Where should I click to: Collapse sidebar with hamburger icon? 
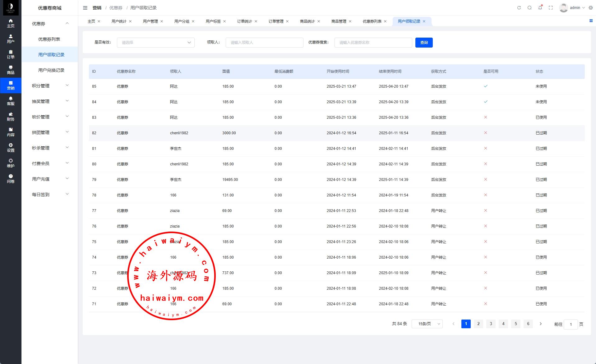85,8
